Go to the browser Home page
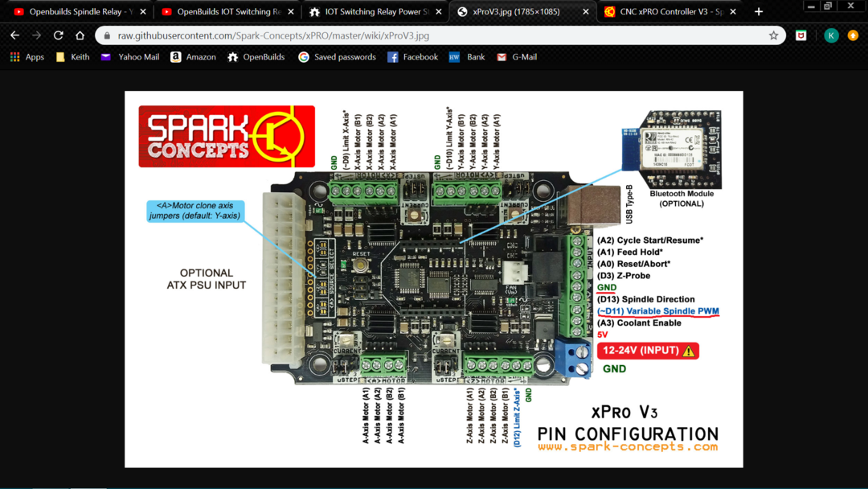868x489 pixels. coord(80,35)
